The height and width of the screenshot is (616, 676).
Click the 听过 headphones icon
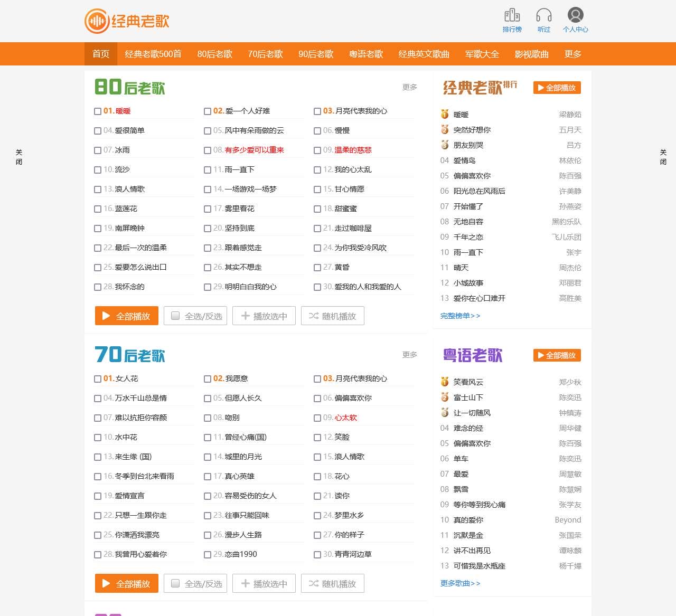tap(543, 19)
